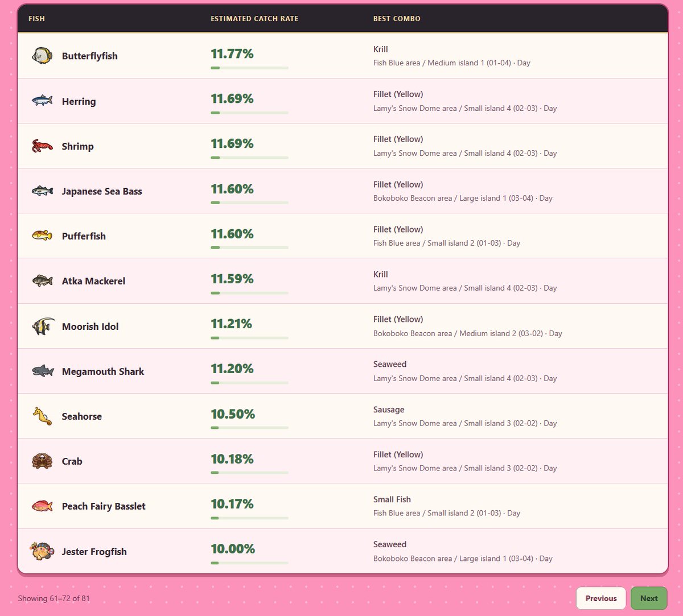The image size is (683, 616).
Task: Select the Shrimp name
Action: (77, 146)
